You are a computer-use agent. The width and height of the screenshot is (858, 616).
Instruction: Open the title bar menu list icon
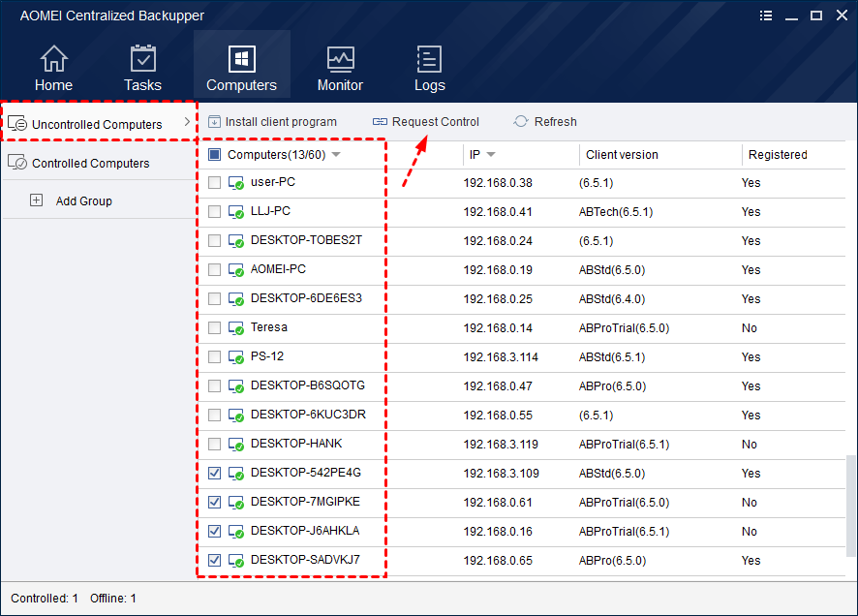click(x=766, y=15)
